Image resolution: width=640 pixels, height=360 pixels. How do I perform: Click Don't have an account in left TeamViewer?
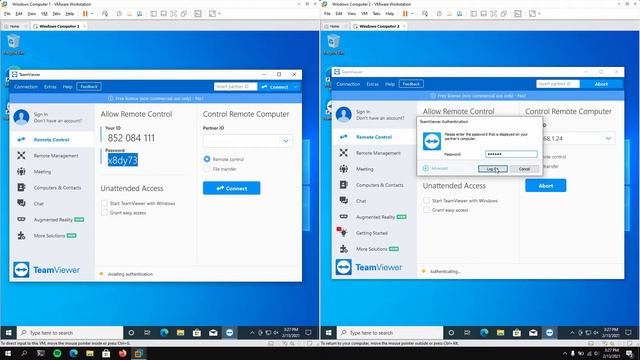point(58,121)
